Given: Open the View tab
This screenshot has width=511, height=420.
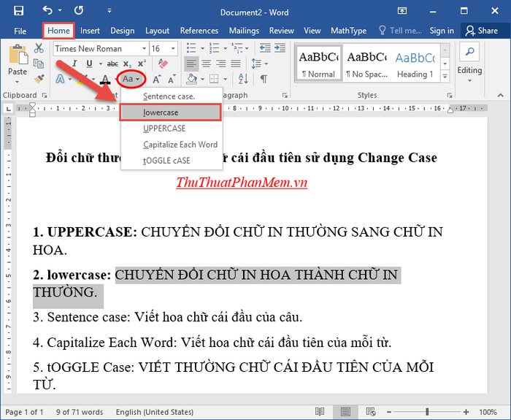Looking at the screenshot, I should (x=312, y=31).
